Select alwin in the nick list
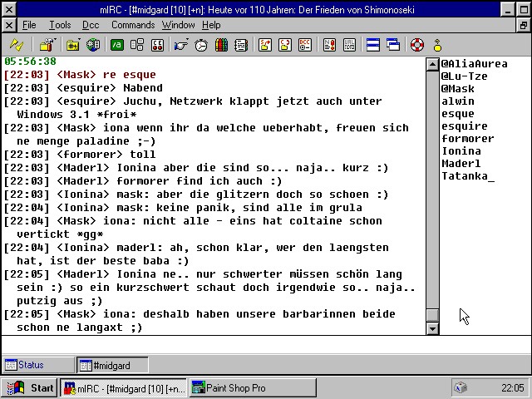Screen dimensions: 532x399 pos(458,101)
